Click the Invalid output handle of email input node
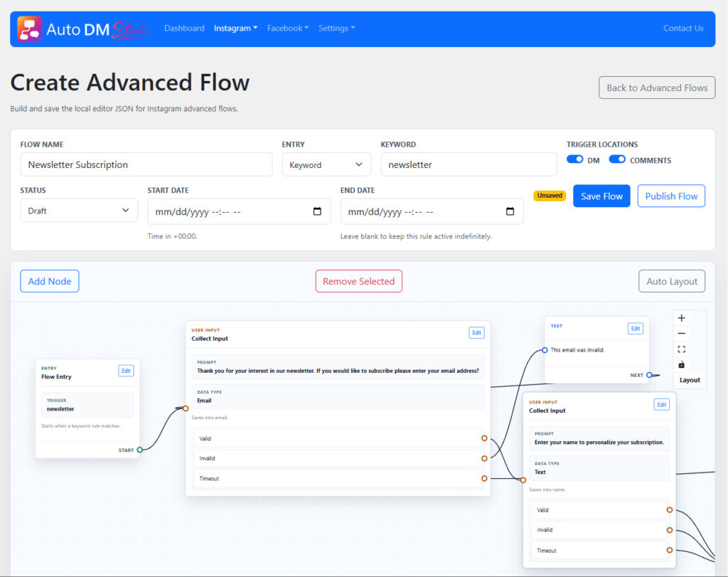The width and height of the screenshot is (728, 577). tap(484, 458)
